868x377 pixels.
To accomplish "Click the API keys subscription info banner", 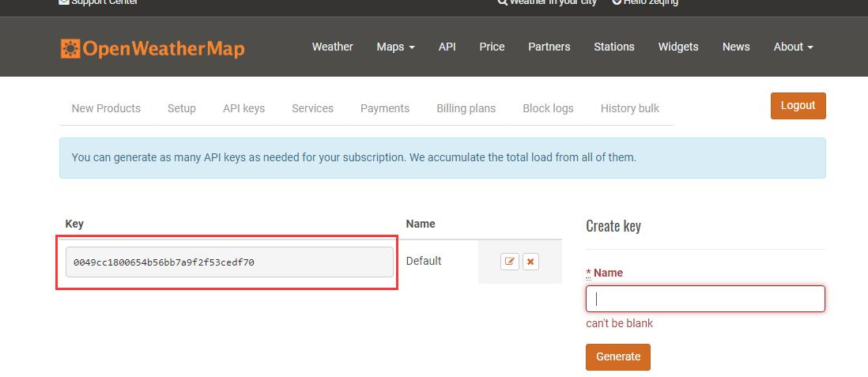I will click(x=443, y=158).
